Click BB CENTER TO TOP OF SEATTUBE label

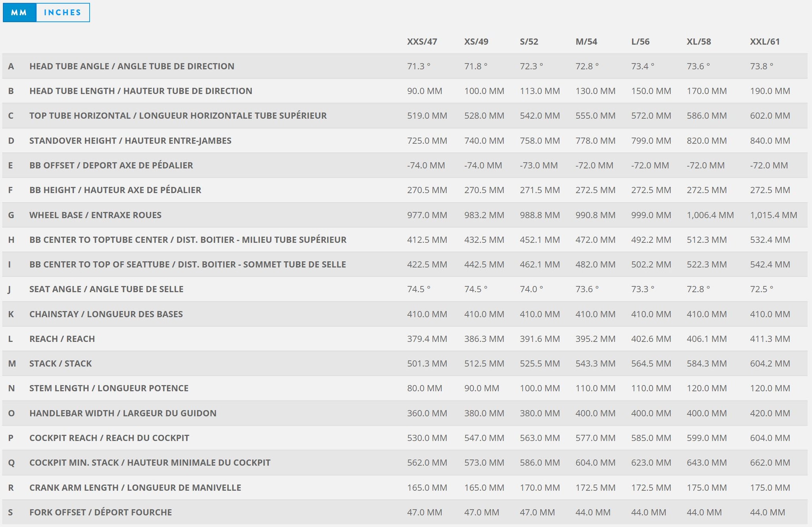188,264
